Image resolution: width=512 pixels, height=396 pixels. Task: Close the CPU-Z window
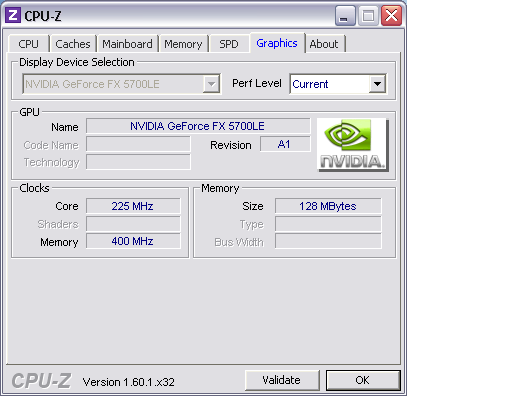(391, 15)
